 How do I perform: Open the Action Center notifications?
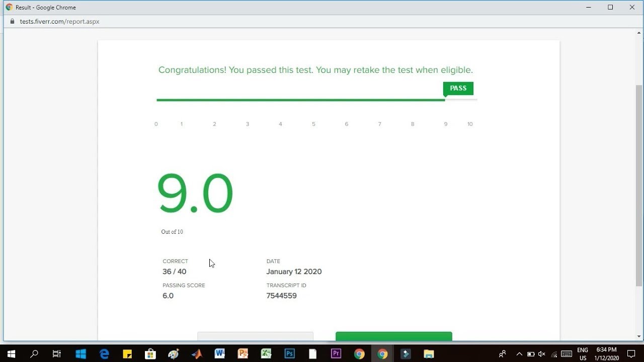(x=631, y=354)
